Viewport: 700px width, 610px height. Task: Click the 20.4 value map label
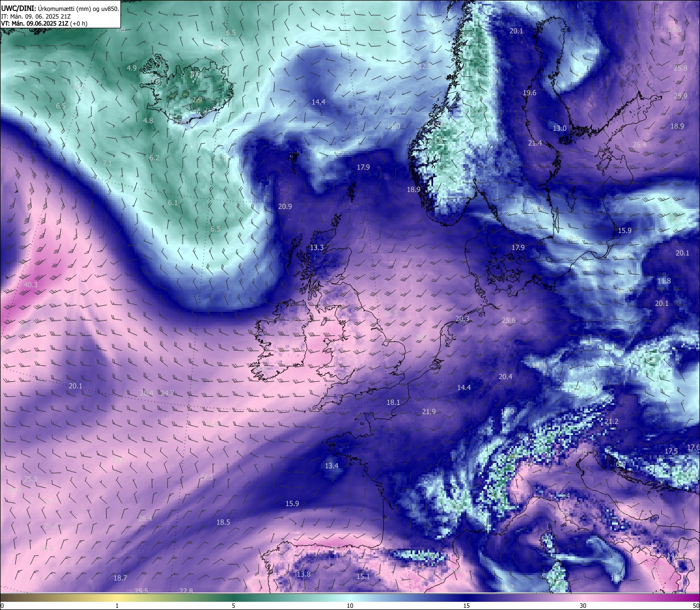505,377
